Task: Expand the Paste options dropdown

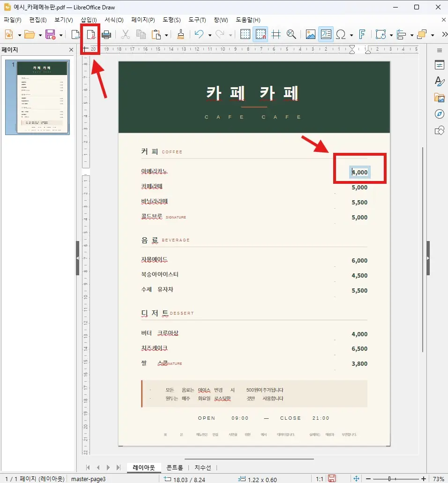Action: tap(166, 35)
